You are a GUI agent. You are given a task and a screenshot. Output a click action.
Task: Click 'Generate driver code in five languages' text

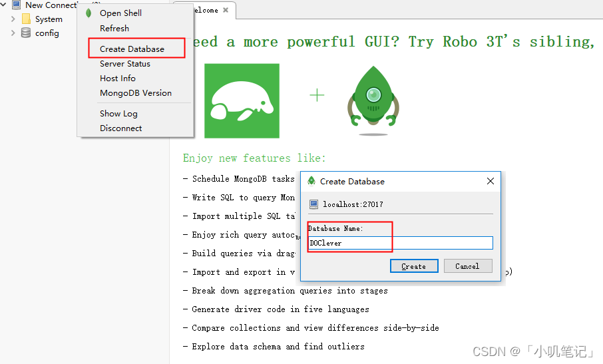point(280,309)
